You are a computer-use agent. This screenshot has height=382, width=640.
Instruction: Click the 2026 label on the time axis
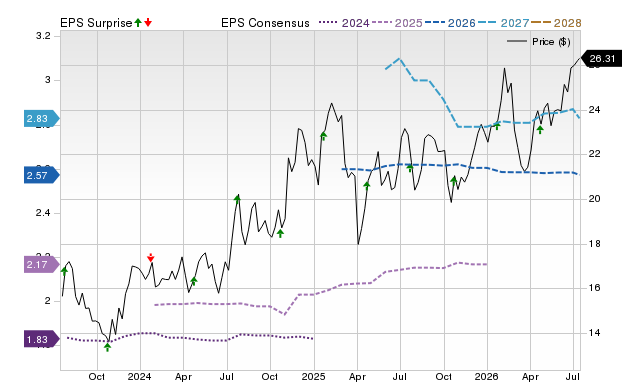(487, 376)
